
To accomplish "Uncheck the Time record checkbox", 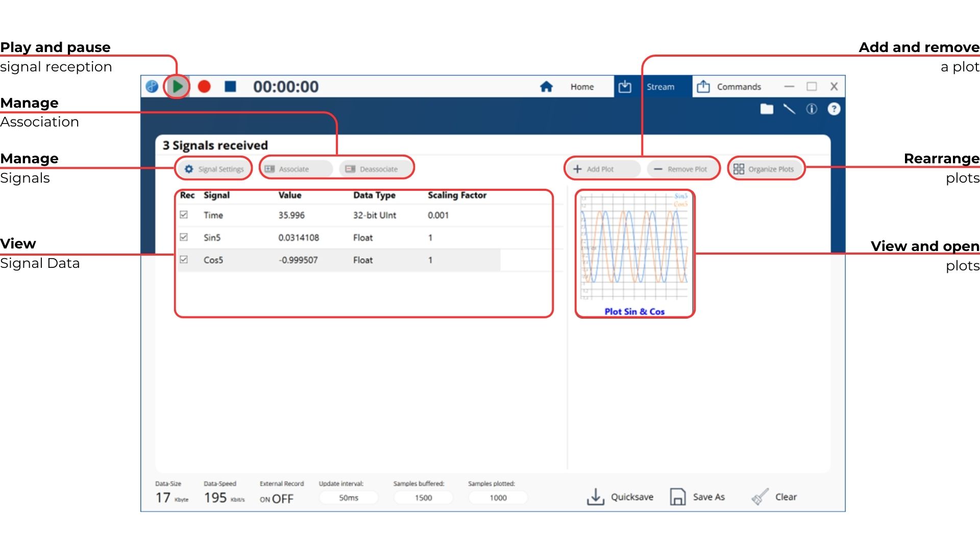I will click(184, 215).
